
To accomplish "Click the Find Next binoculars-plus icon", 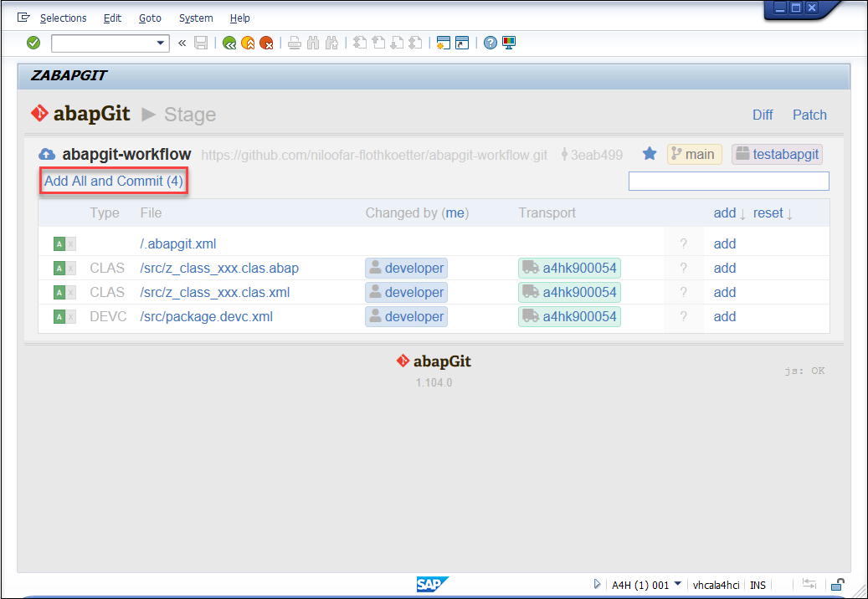I will [x=331, y=44].
